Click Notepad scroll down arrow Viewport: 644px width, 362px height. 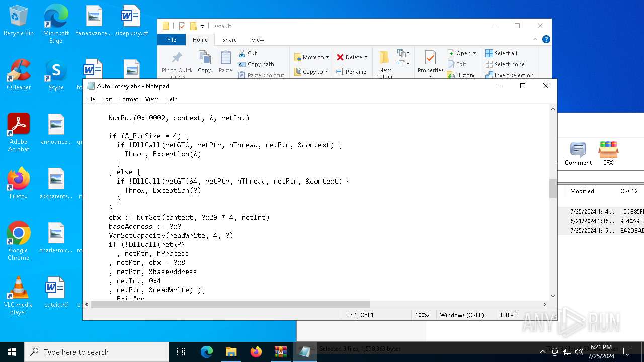click(x=553, y=296)
